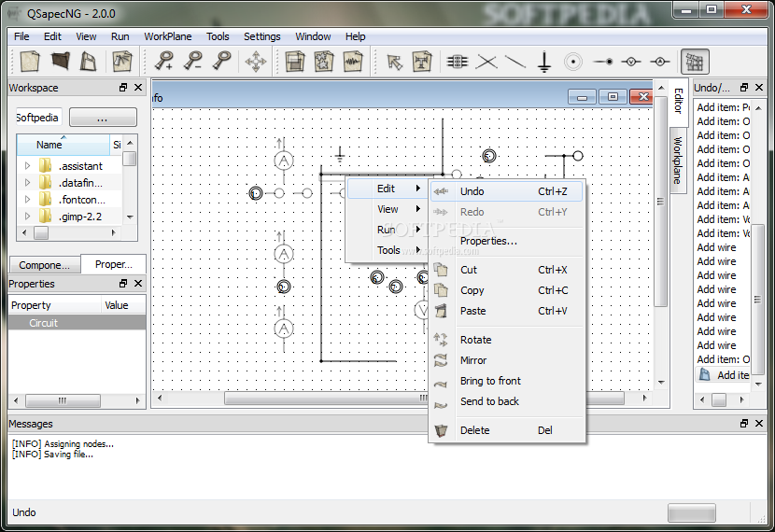Close the Properties panel

(x=138, y=283)
